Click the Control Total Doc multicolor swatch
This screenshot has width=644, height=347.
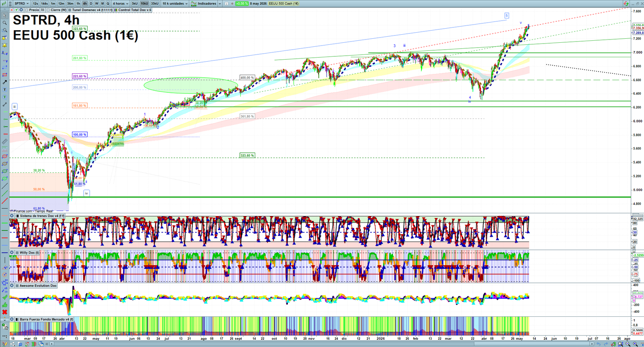pos(116,10)
